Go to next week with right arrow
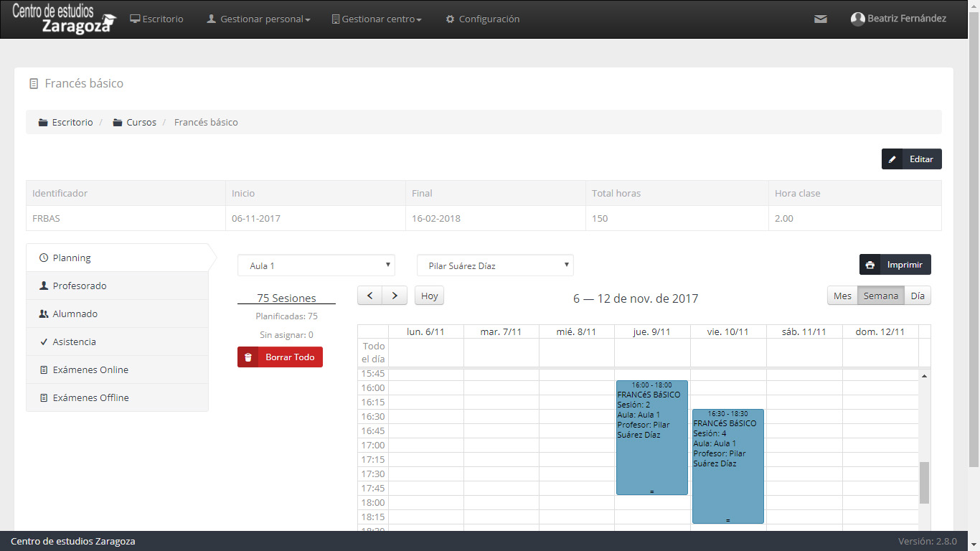980x551 pixels. 395,296
